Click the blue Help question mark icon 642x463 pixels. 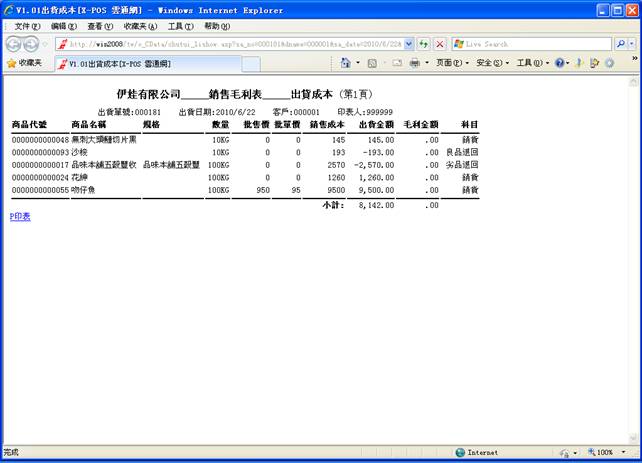point(560,63)
